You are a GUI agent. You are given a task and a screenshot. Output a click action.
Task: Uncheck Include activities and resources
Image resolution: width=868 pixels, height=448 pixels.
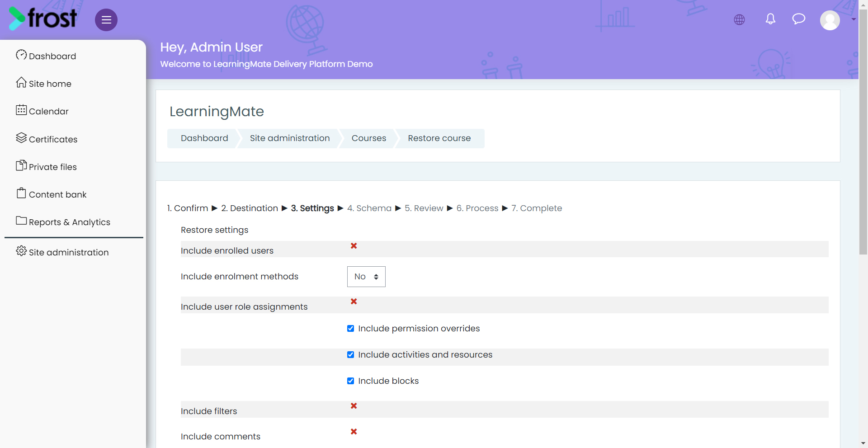click(350, 355)
